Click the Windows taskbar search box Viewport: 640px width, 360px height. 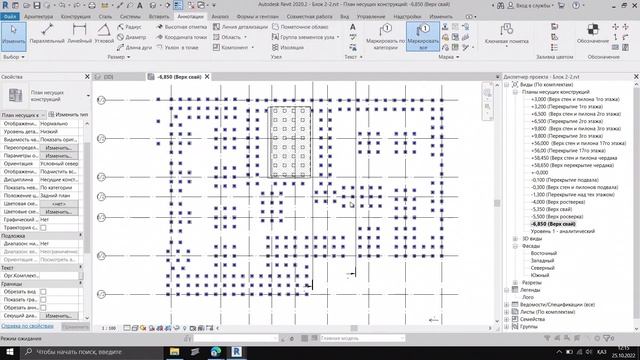click(x=91, y=351)
